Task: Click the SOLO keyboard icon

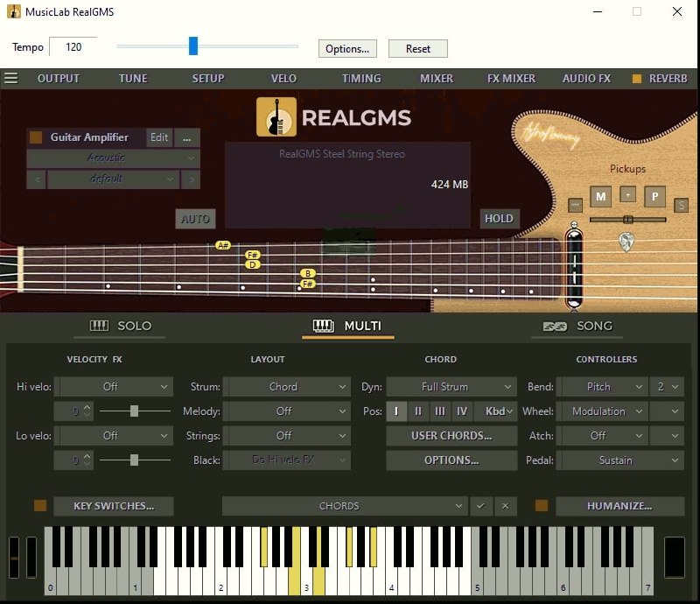Action: (x=99, y=326)
